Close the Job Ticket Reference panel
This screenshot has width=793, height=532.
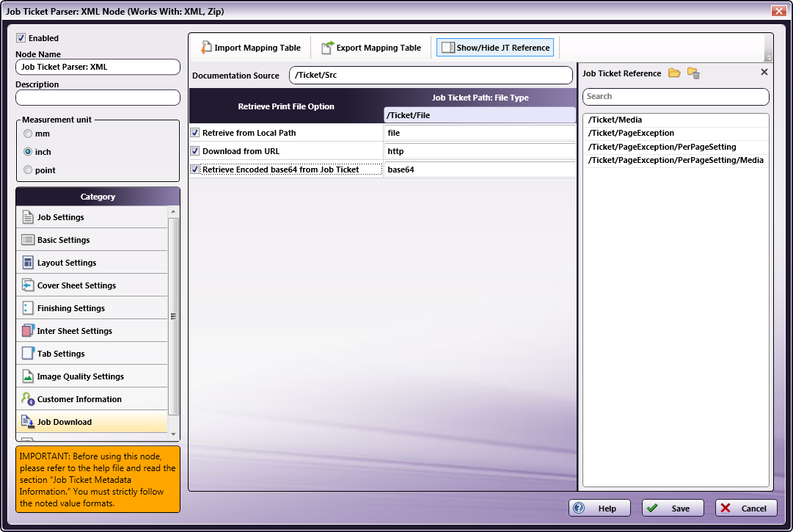click(764, 73)
